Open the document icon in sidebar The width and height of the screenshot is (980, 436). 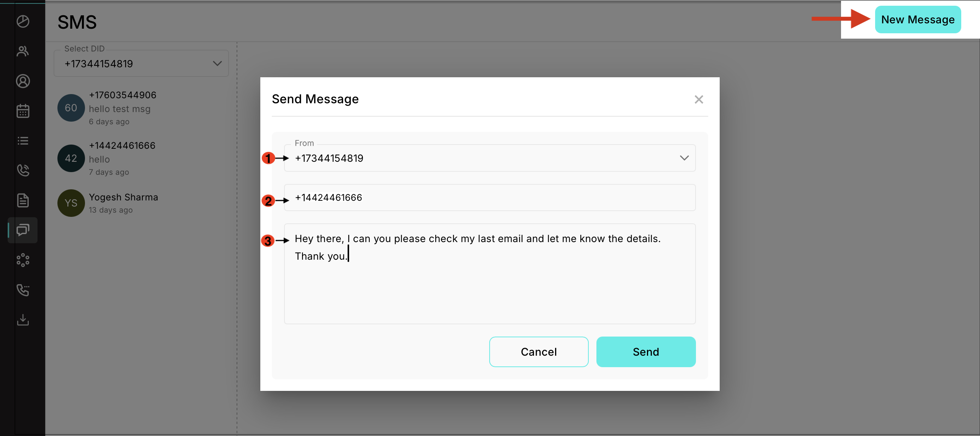pos(23,200)
